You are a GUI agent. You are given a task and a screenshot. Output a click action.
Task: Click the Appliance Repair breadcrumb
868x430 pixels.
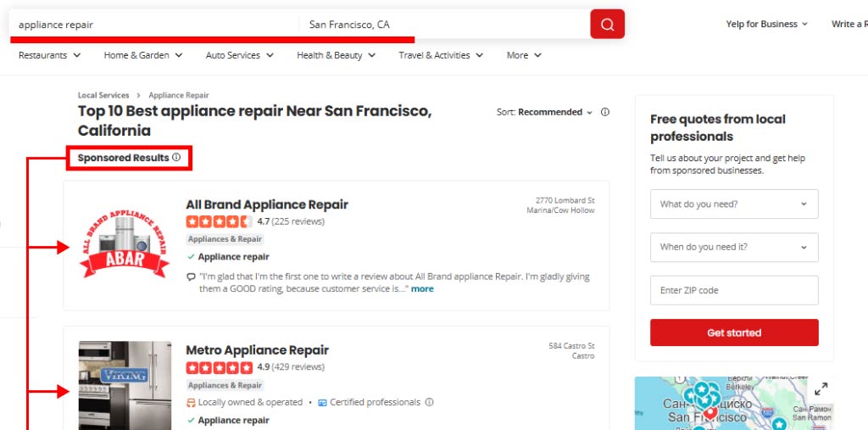point(179,95)
